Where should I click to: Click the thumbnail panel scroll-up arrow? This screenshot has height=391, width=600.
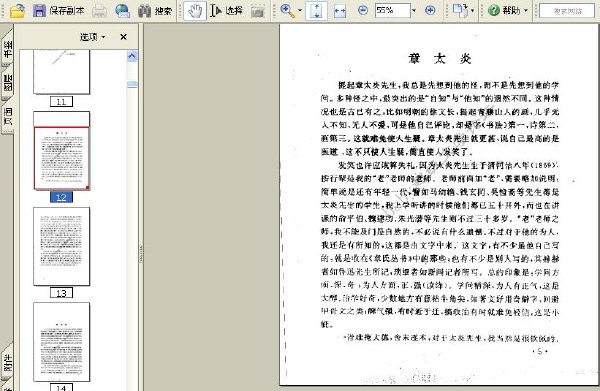[x=132, y=56]
